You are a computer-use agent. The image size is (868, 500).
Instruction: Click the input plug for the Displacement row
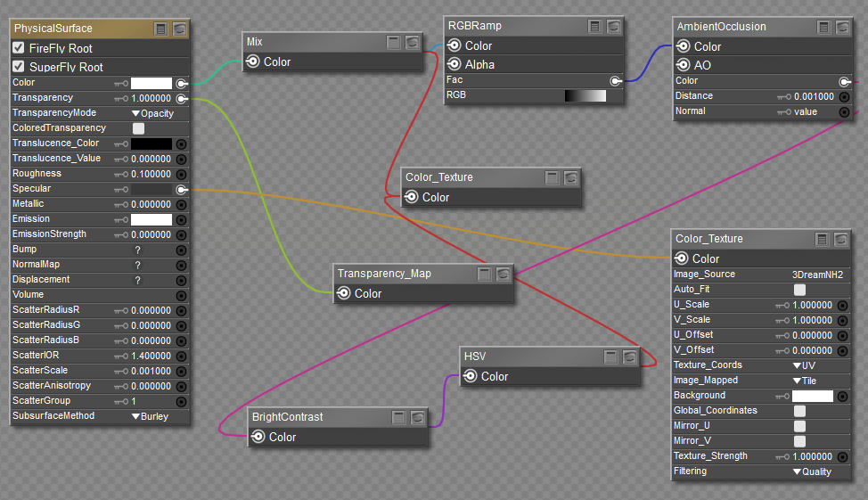coord(181,281)
